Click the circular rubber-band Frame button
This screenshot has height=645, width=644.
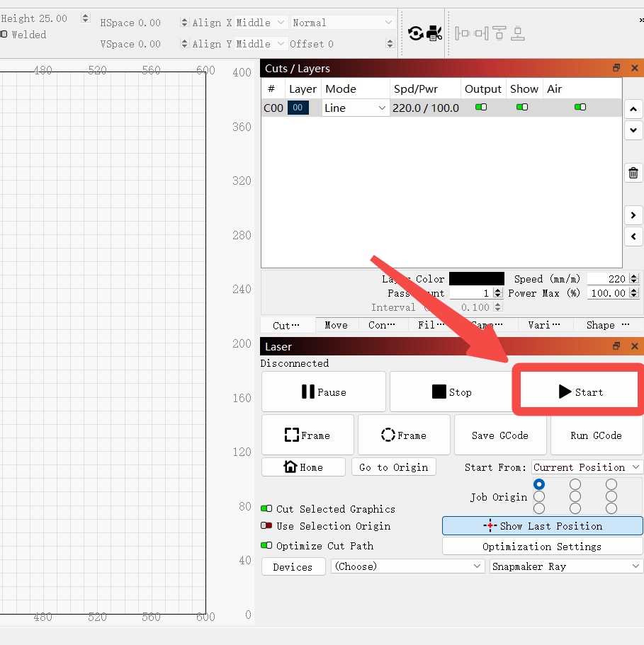(x=404, y=435)
